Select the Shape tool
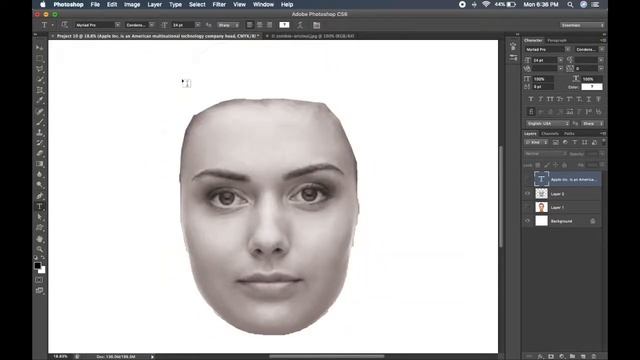Image resolution: width=640 pixels, height=360 pixels. click(x=40, y=228)
